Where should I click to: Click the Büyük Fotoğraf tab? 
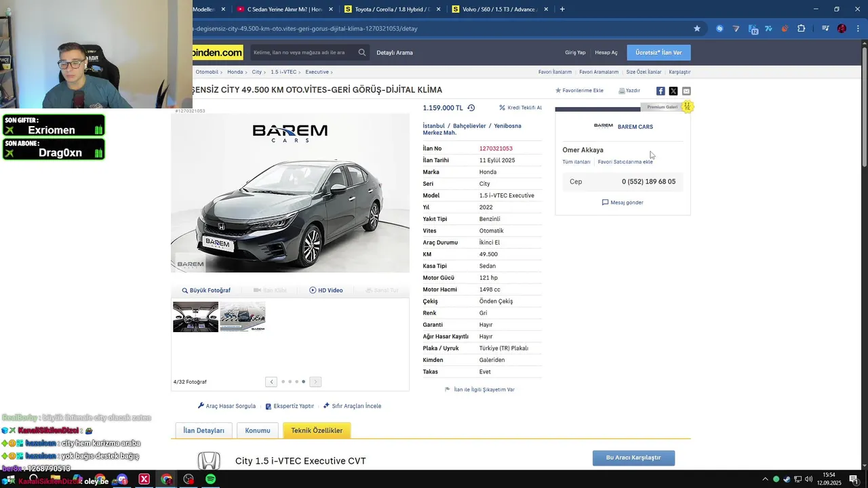206,290
